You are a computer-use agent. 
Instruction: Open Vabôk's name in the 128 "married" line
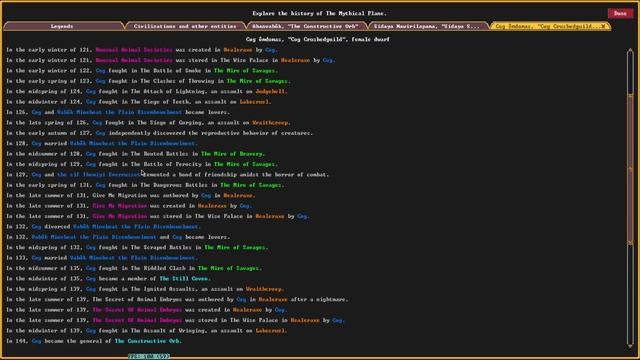(133, 144)
